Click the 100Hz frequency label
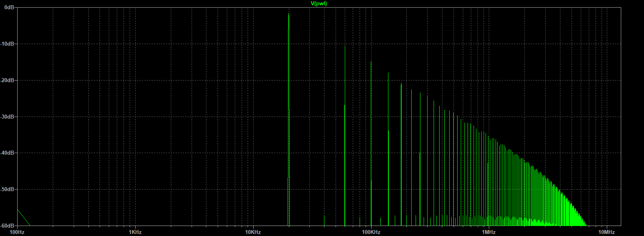Image resolution: width=644 pixels, height=236 pixels. (17, 232)
